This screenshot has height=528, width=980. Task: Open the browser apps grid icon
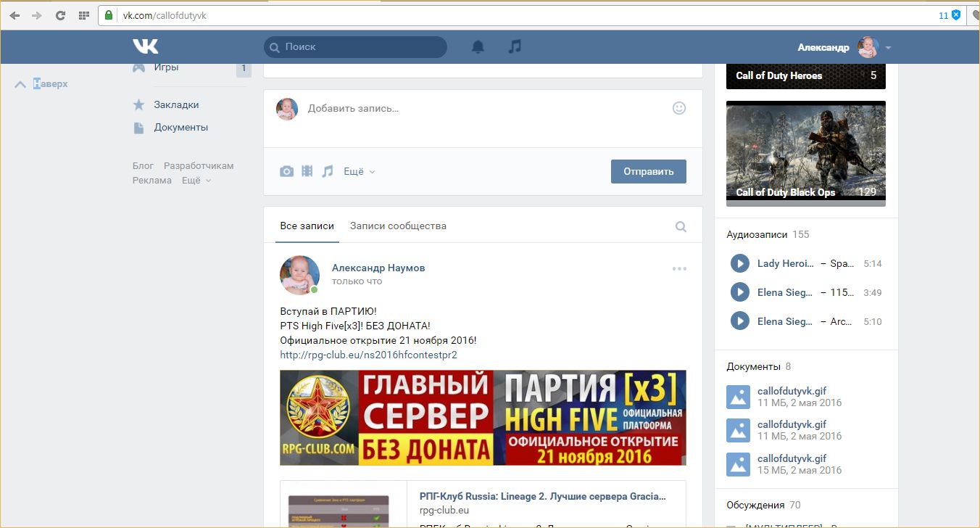(x=83, y=15)
